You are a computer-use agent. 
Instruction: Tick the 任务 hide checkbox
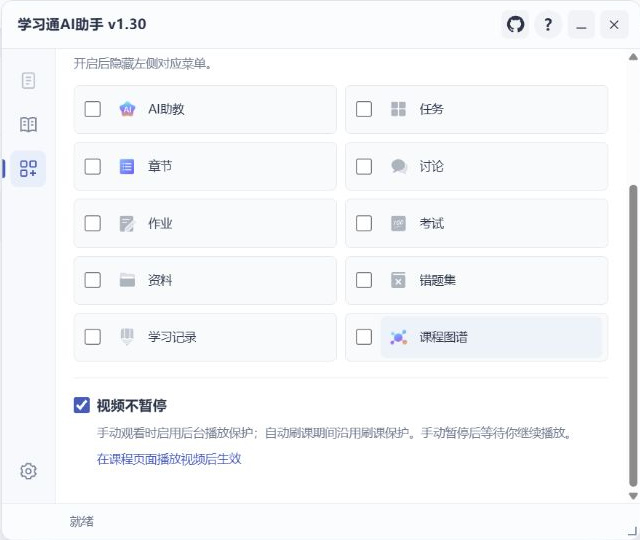point(364,109)
